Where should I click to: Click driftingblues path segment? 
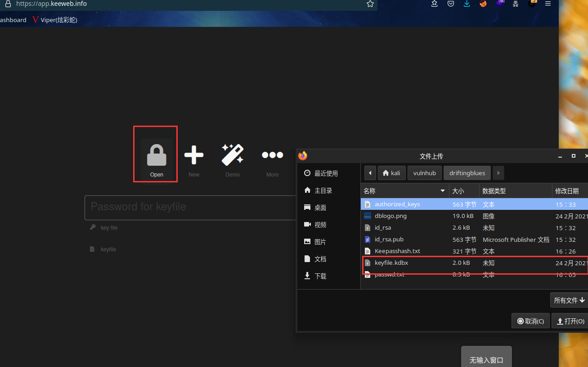[467, 173]
